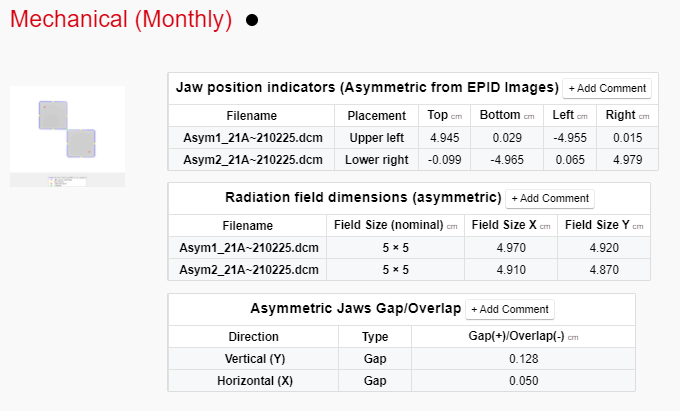
Task: Click the Upper left placement cell
Action: coord(376,138)
